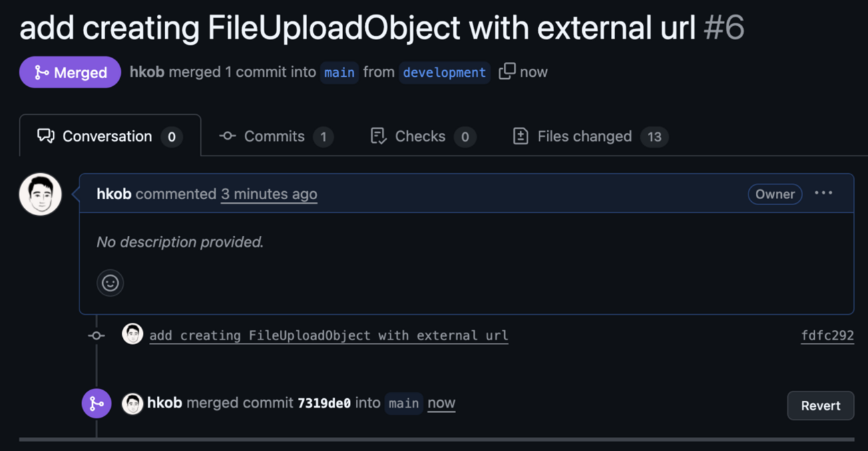
Task: Open commit hash fdfc292
Action: [x=827, y=335]
